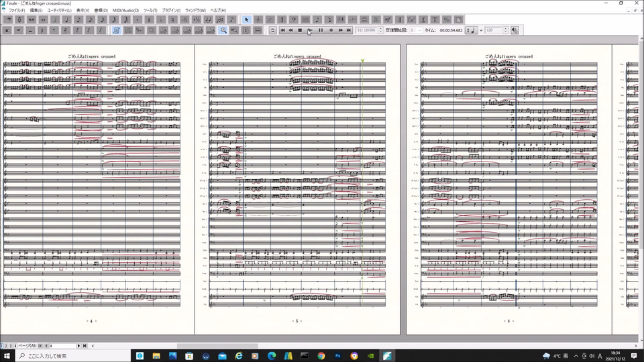The width and height of the screenshot is (644, 362).
Task: Select the Measure tool
Action: tap(305, 19)
